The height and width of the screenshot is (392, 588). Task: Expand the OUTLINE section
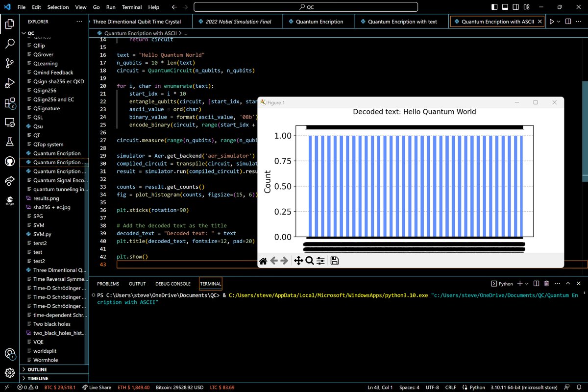(37, 369)
